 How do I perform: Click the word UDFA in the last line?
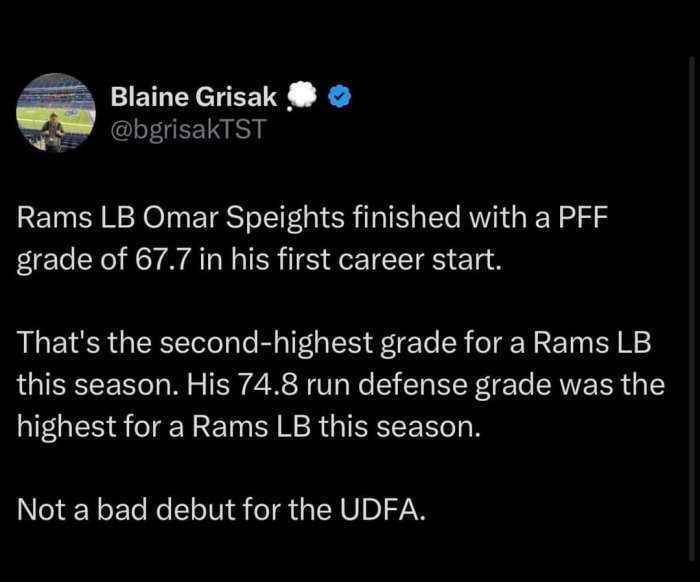point(384,510)
